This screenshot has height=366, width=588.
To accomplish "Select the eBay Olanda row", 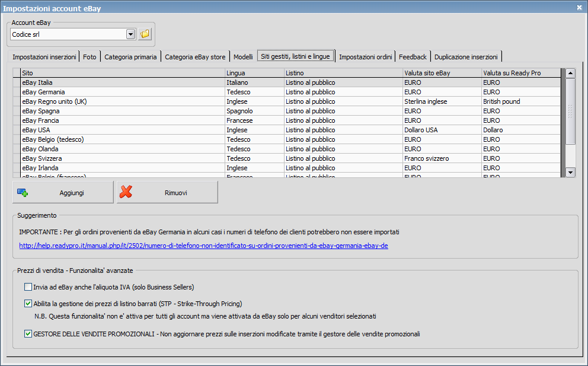I will pyautogui.click(x=287, y=149).
